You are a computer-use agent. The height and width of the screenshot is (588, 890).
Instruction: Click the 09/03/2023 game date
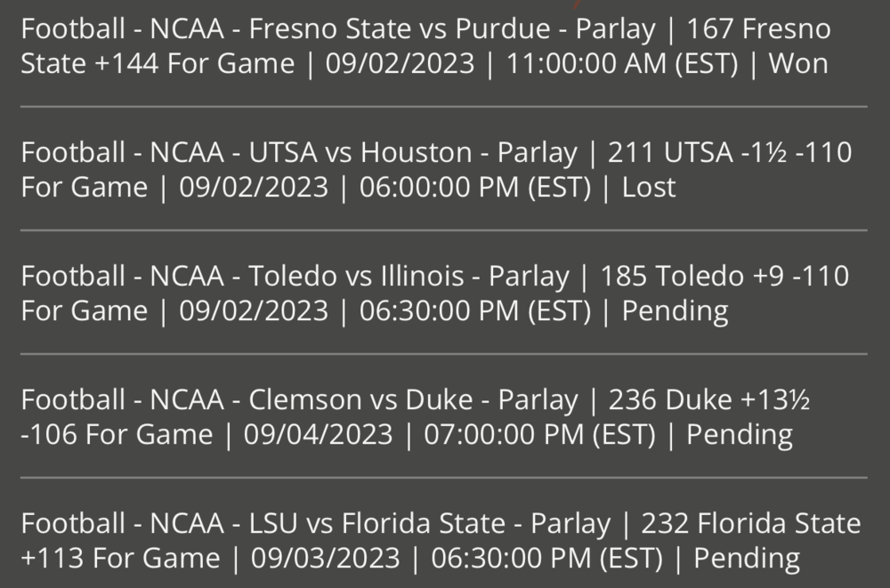coord(325,559)
